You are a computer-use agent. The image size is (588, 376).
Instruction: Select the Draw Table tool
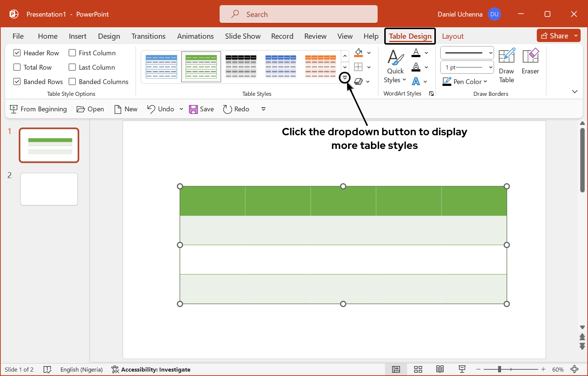tap(506, 66)
